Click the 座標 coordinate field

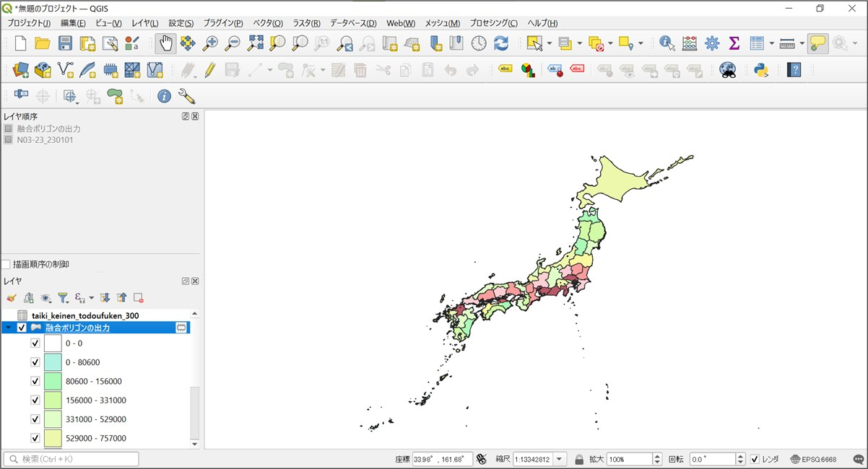442,459
